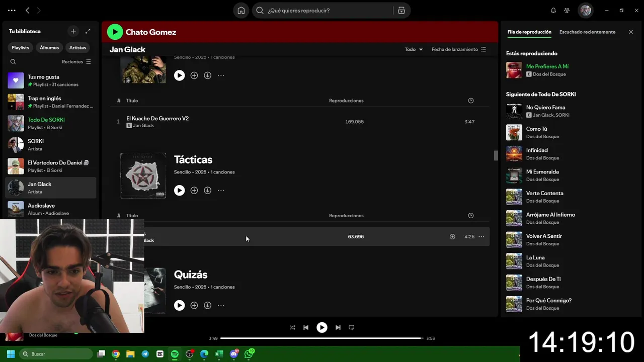Filter library by Álbumes
Image resolution: width=644 pixels, height=362 pixels.
(x=49, y=48)
